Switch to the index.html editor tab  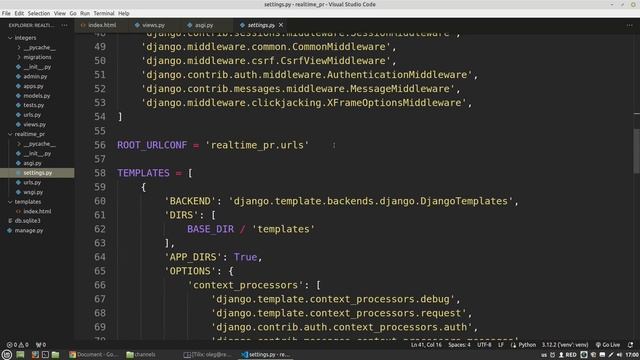pyautogui.click(x=101, y=25)
